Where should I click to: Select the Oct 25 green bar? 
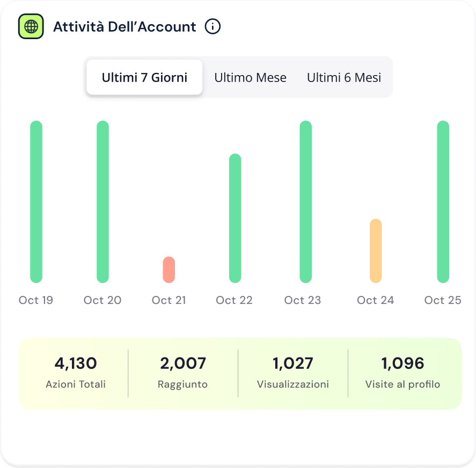coord(443,202)
